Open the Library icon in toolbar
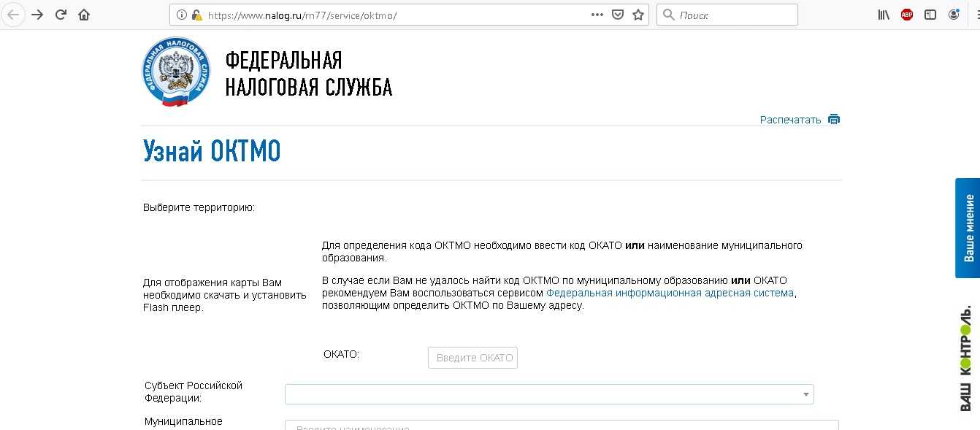Image resolution: width=980 pixels, height=430 pixels. (884, 15)
